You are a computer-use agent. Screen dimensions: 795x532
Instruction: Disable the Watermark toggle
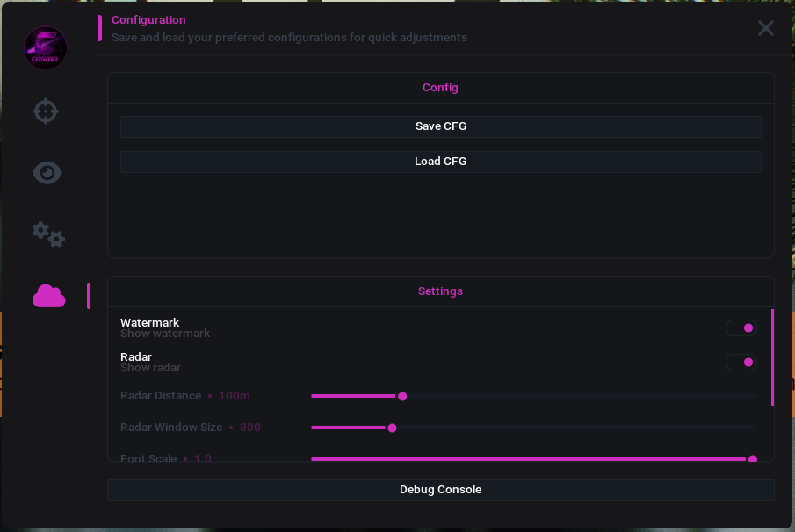[741, 327]
